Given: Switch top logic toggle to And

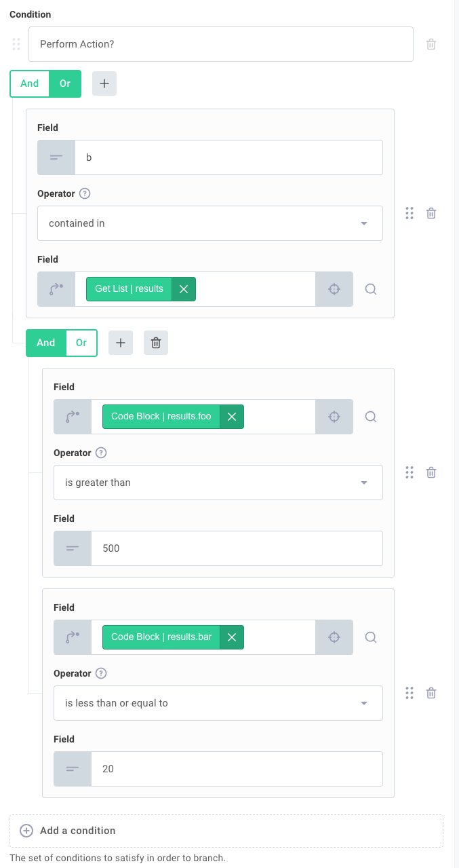Looking at the screenshot, I should click(28, 83).
